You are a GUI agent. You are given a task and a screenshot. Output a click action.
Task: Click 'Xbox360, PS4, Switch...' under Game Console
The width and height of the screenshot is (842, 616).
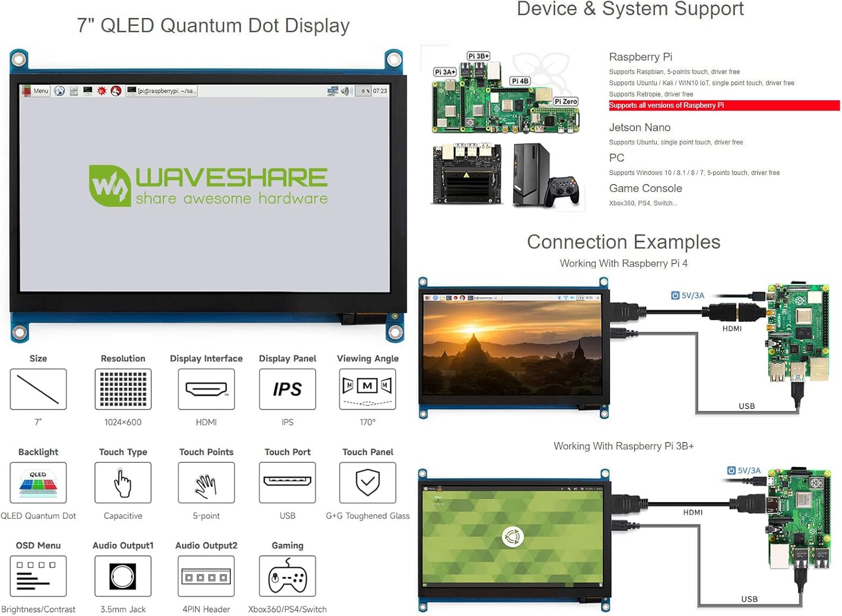pyautogui.click(x=643, y=203)
